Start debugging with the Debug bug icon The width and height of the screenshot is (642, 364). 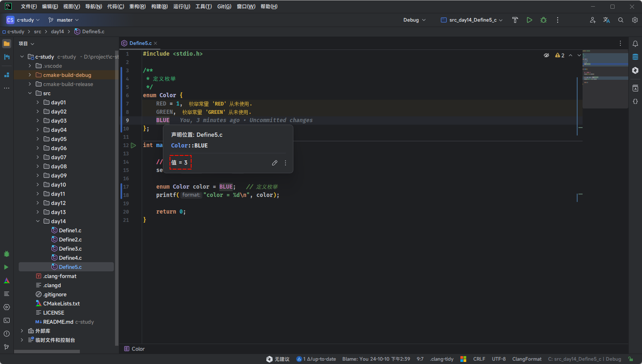543,20
